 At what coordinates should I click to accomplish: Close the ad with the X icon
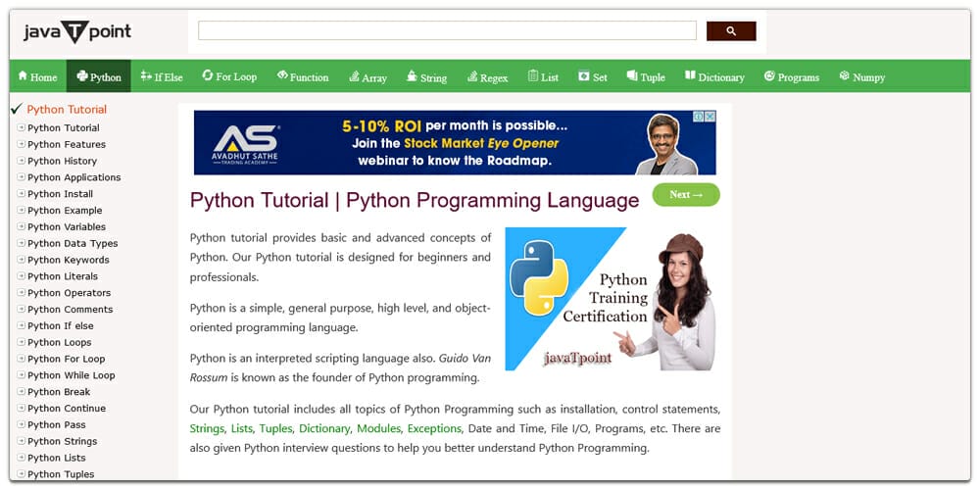pos(710,117)
